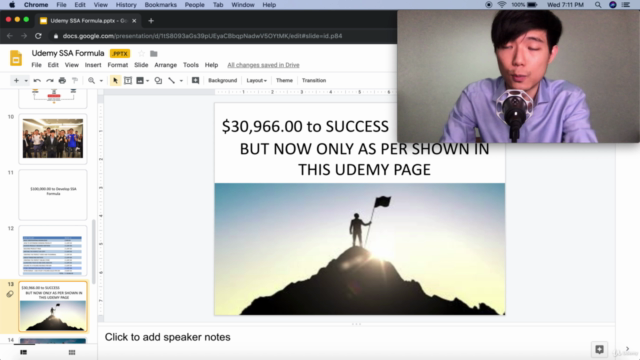Click the $30,966.00 to SUCCESS title
Viewport: 640px width, 360px height.
pyautogui.click(x=305, y=127)
